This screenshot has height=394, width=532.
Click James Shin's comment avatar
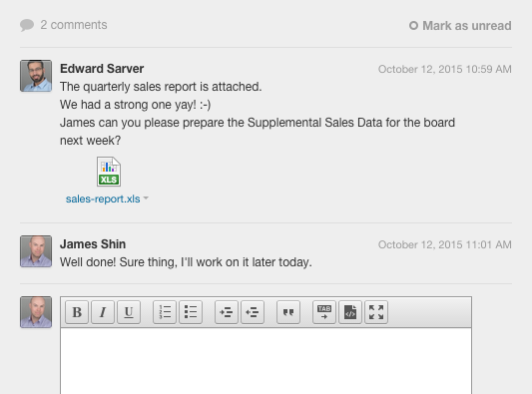click(x=36, y=251)
